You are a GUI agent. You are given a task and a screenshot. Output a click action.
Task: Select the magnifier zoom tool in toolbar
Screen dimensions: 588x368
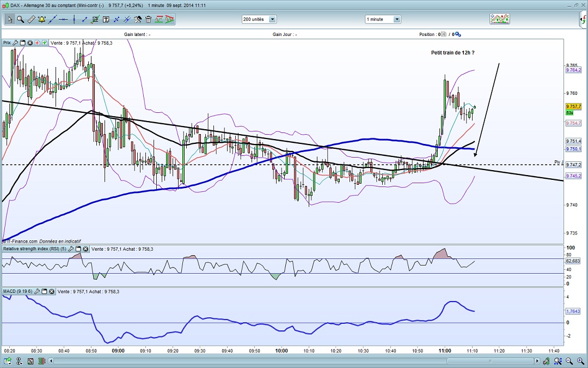(x=20, y=19)
